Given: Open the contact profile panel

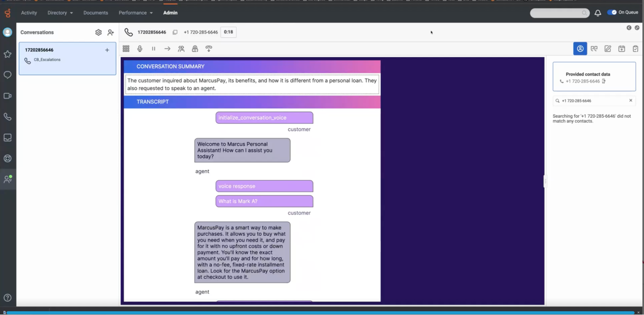Looking at the screenshot, I should [x=580, y=49].
